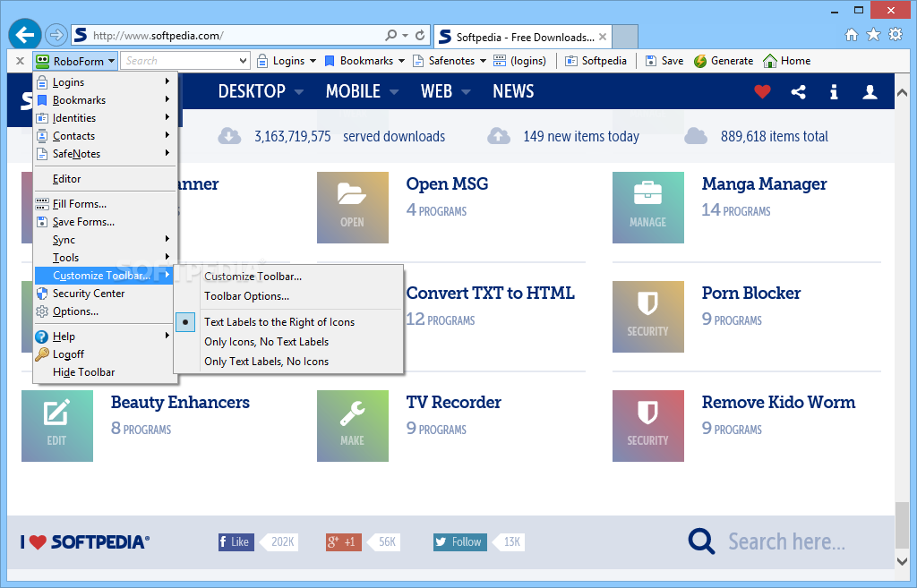Click the Remove Kido Worm shield thumbnail
Screen dimensions: 917x588
[x=648, y=426]
